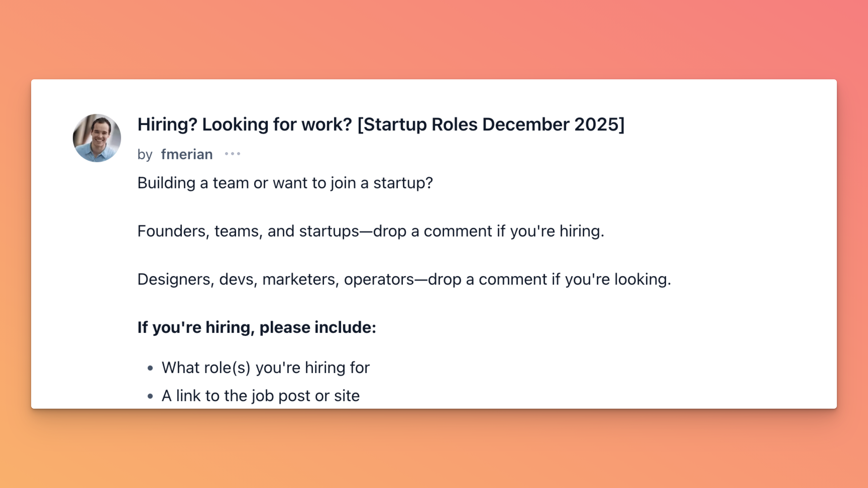This screenshot has width=868, height=488.
Task: Open the fmerian author profile link
Action: tap(187, 155)
